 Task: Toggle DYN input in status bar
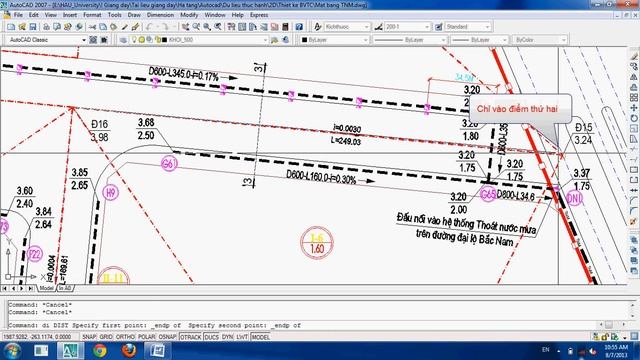click(x=227, y=337)
